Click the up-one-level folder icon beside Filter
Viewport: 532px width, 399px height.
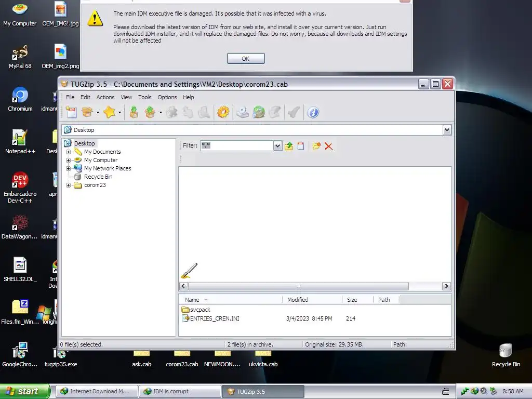click(289, 146)
